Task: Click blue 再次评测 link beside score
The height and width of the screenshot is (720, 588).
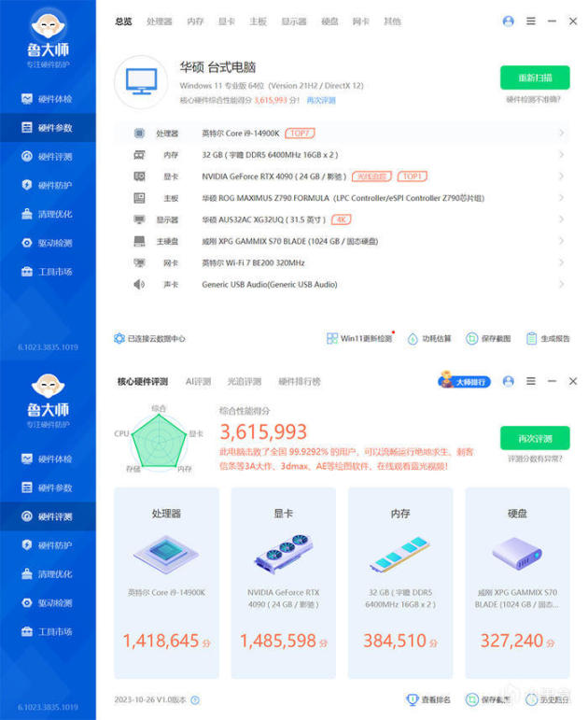Action: [x=321, y=100]
